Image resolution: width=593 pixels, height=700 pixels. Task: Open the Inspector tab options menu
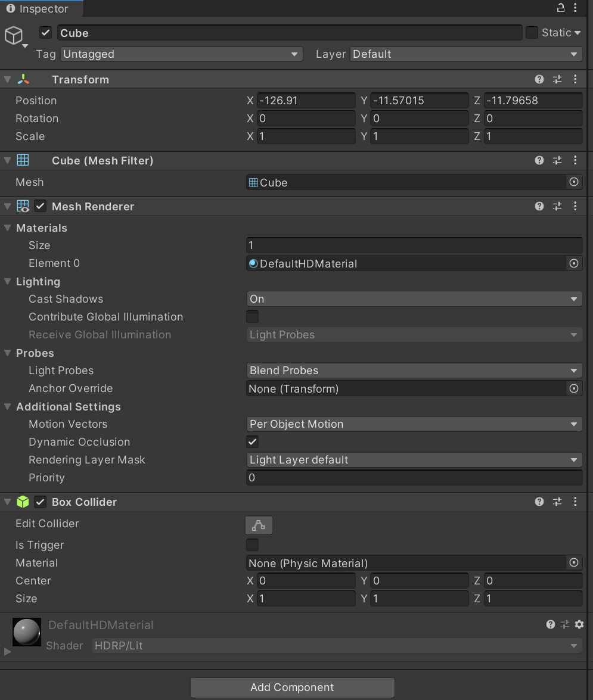[x=575, y=8]
